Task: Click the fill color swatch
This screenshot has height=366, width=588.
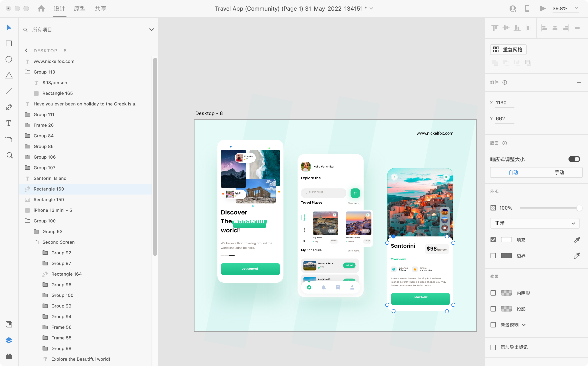Action: tap(506, 240)
